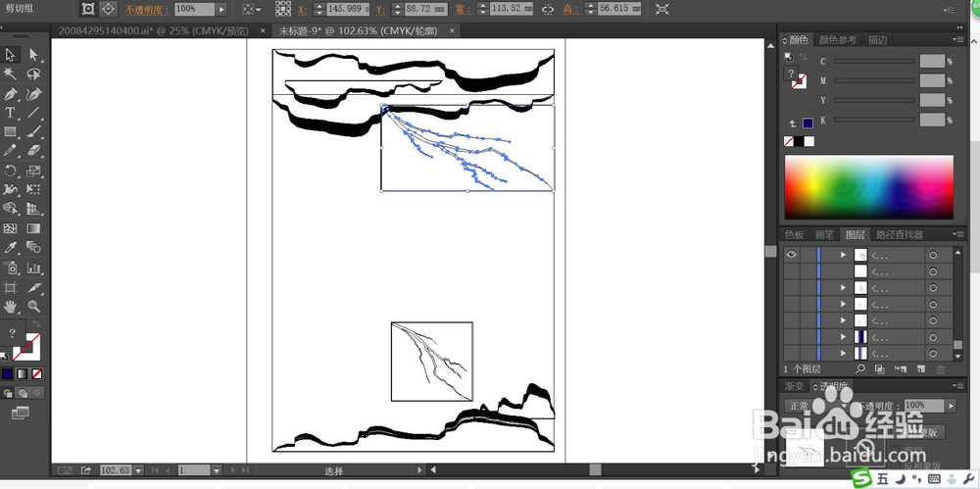
Task: Open the 描边 panel tab
Action: (877, 39)
